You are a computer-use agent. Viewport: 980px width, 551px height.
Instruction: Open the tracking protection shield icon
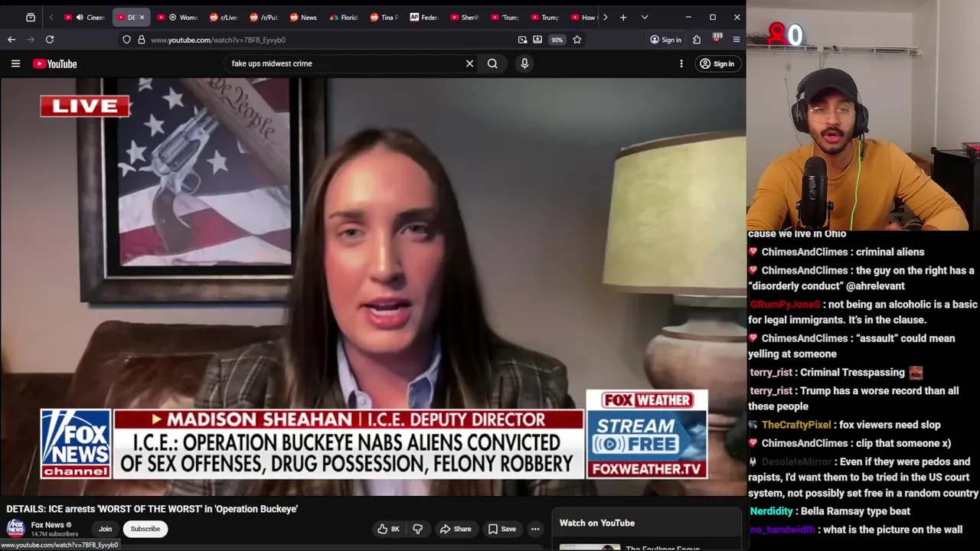126,40
